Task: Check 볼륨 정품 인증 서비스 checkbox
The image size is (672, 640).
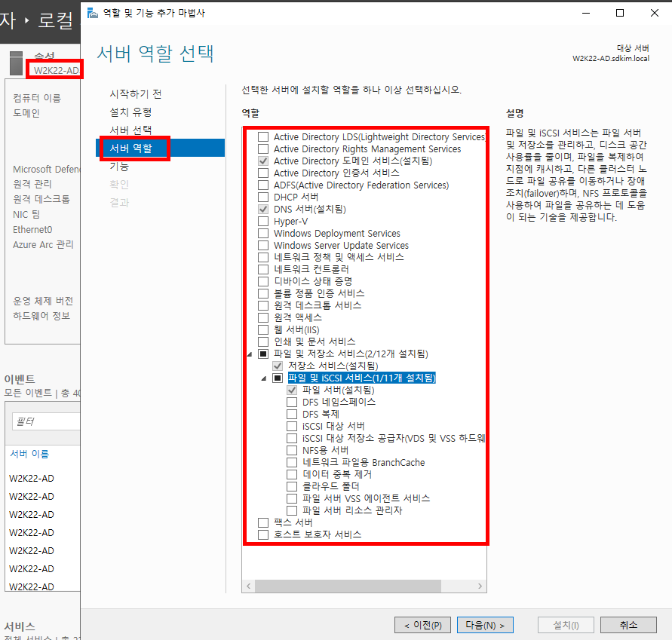Action: coord(263,293)
